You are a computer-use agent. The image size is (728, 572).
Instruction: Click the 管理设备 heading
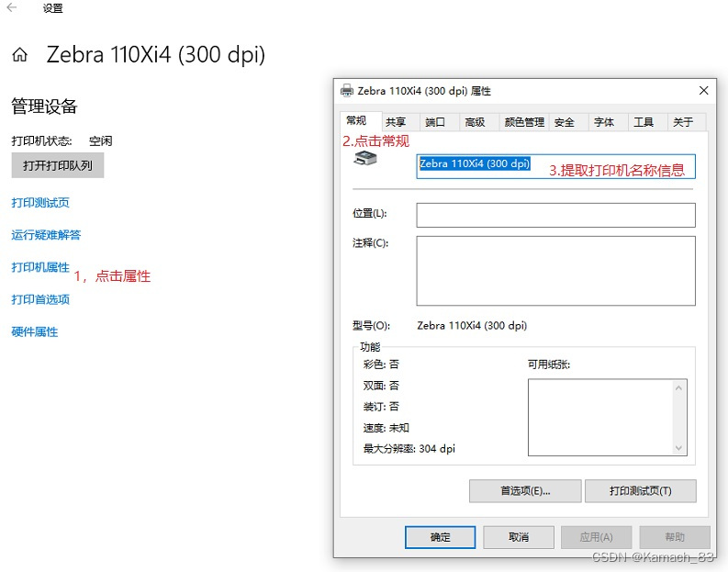44,107
